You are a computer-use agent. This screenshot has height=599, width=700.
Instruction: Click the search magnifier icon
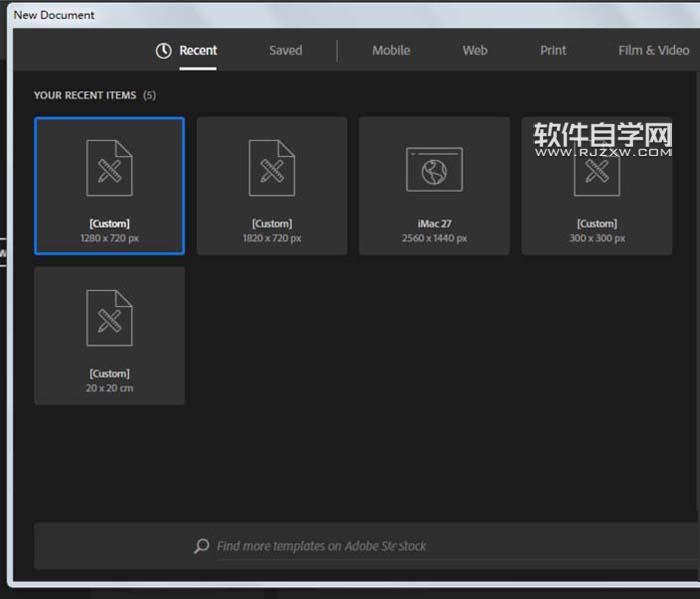tap(201, 546)
